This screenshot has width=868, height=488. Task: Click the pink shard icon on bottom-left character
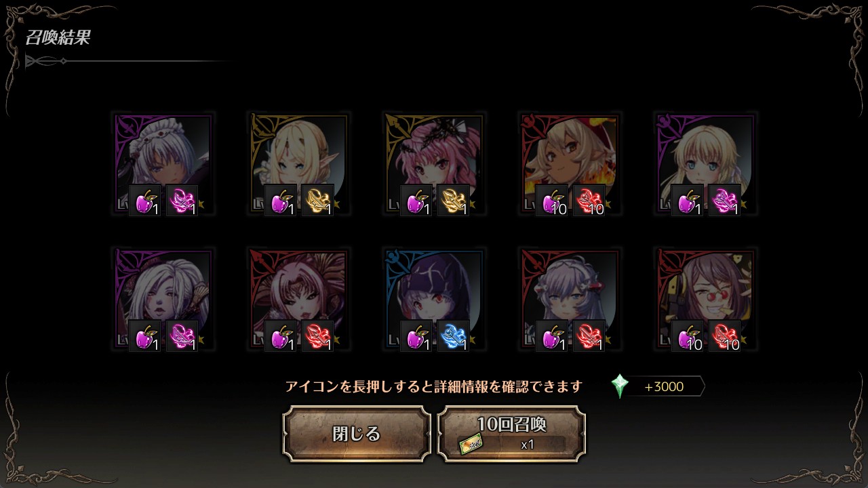(x=182, y=336)
